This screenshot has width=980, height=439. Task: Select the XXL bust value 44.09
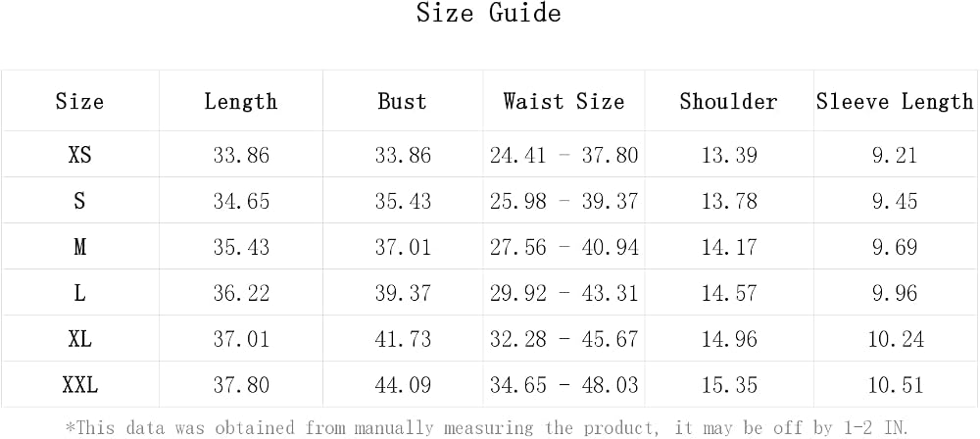[x=403, y=385]
